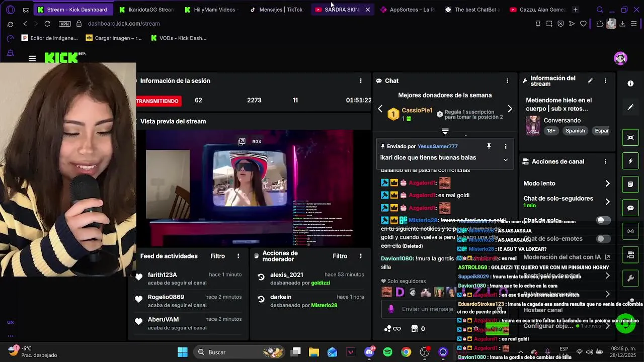Open the notes page icon in the right sidebar
Image resolution: width=644 pixels, height=362 pixels.
point(630,185)
